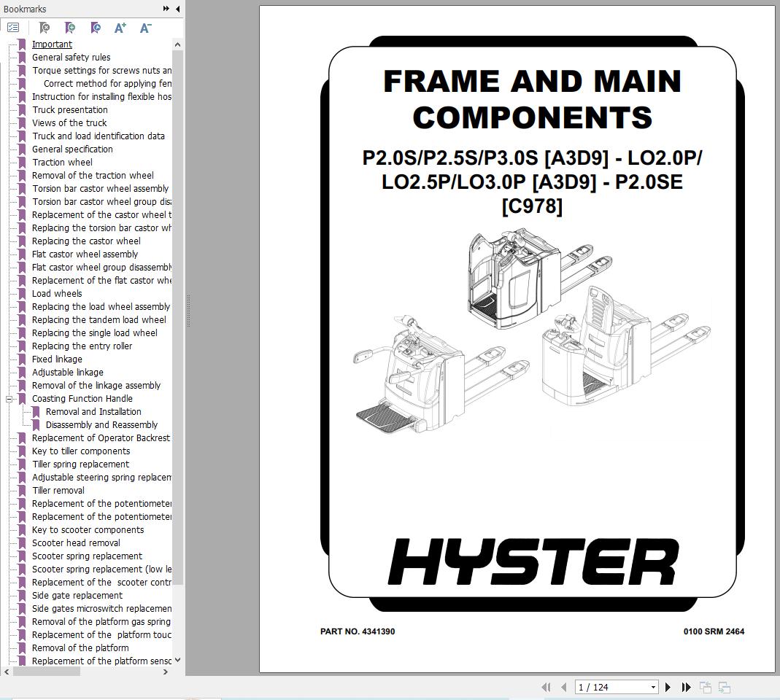Select the Important bookmark entry
Image resolution: width=780 pixels, height=700 pixels.
click(52, 44)
